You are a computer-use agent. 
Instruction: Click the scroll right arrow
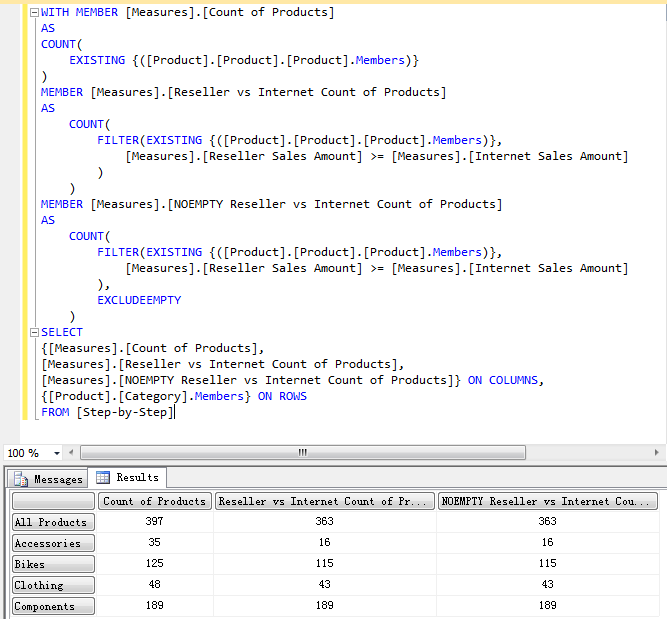pos(656,453)
